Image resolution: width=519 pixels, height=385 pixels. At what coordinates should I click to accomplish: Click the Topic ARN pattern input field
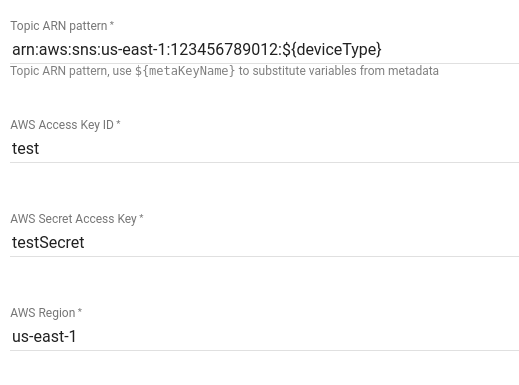(x=264, y=50)
